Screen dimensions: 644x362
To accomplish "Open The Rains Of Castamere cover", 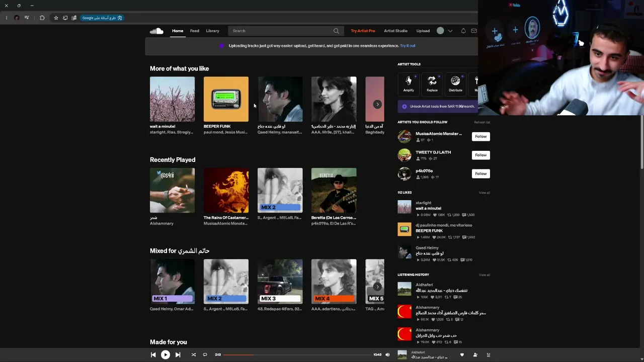I will point(226,191).
